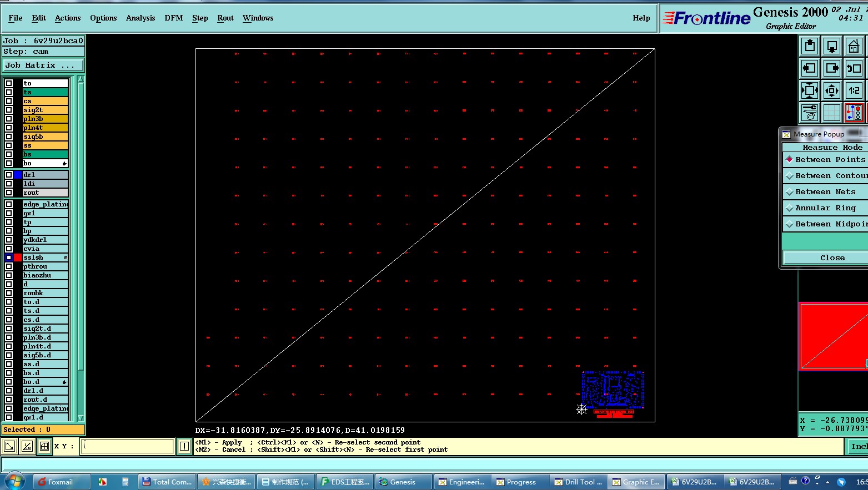Open the Analysis menu
The height and width of the screenshot is (490, 868).
click(141, 18)
